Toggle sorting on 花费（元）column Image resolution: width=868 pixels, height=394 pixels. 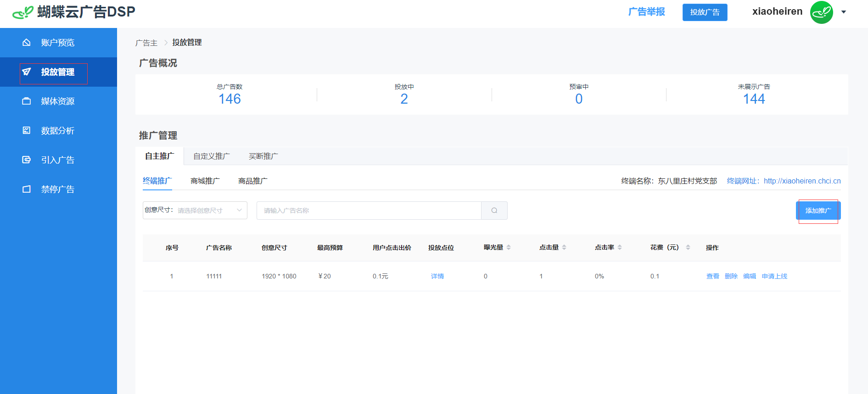tap(688, 248)
